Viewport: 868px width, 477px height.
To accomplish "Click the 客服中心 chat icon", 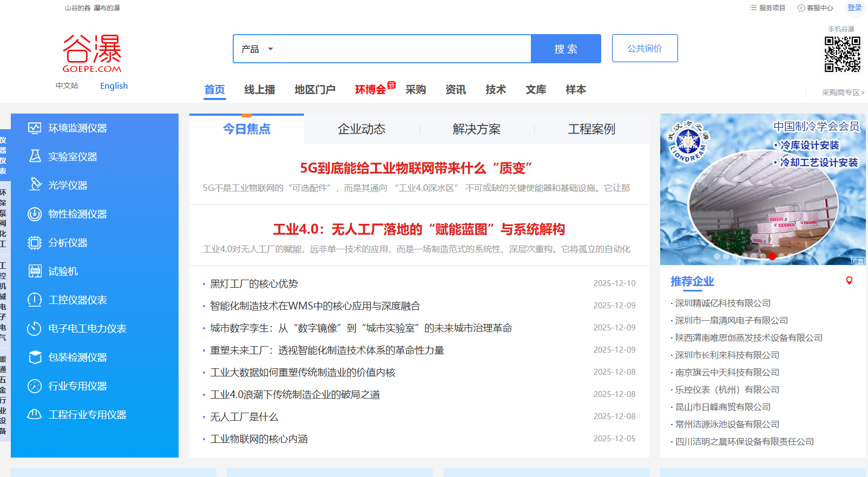I will click(x=801, y=8).
